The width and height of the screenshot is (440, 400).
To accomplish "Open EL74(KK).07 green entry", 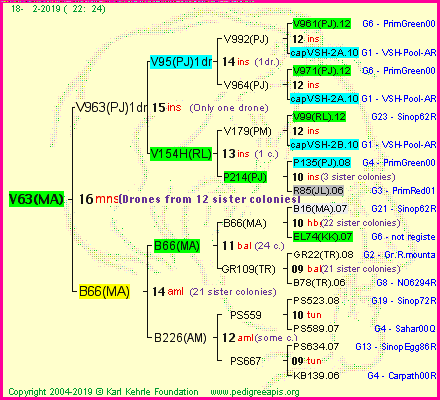I will [323, 237].
